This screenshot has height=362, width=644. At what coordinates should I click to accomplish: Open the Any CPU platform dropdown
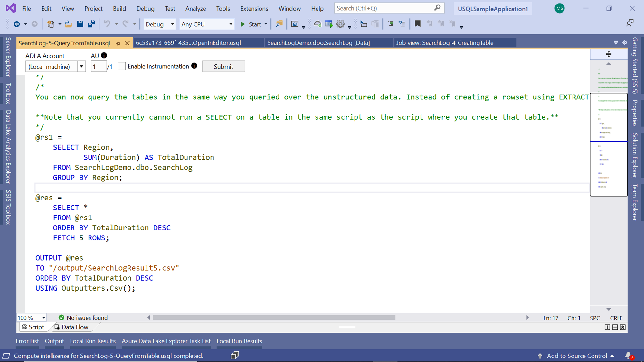231,24
